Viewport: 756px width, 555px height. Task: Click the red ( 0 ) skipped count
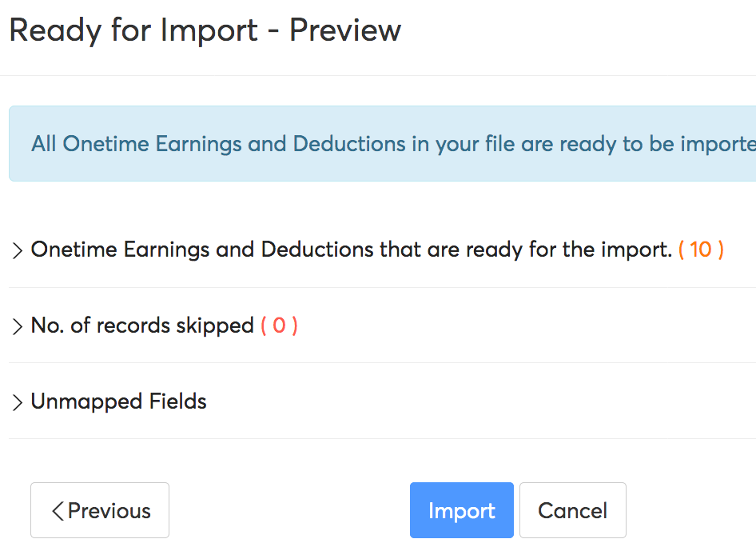[281, 325]
